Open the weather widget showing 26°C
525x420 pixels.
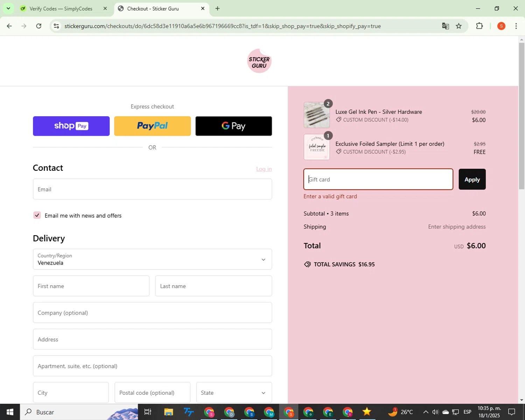(x=401, y=412)
